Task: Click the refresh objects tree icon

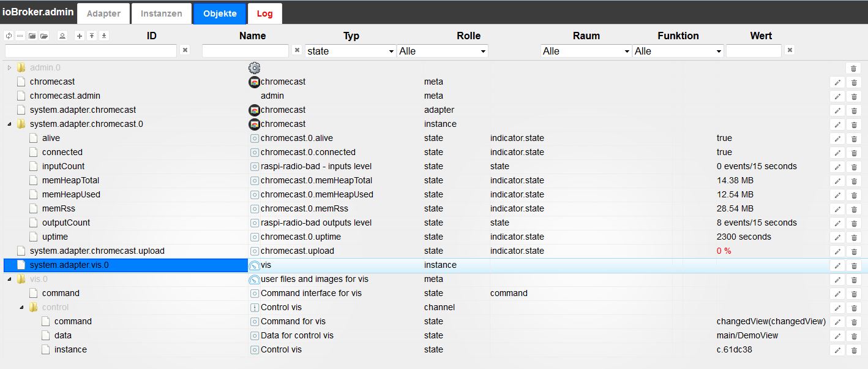Action: point(9,36)
